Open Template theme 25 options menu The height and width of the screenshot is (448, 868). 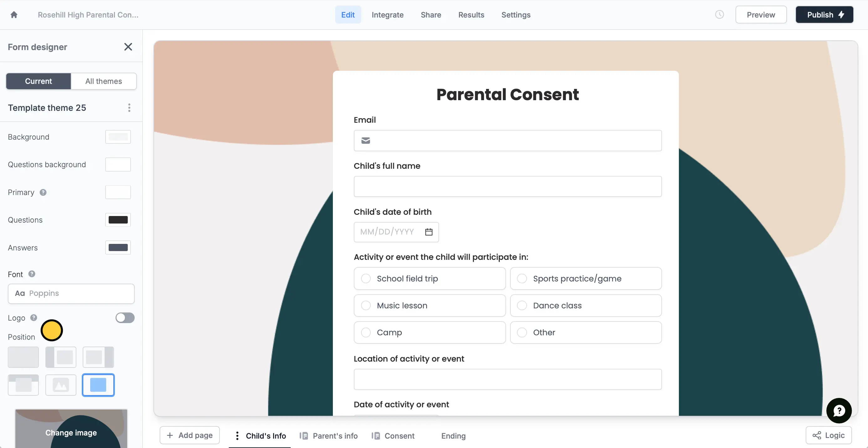click(129, 107)
